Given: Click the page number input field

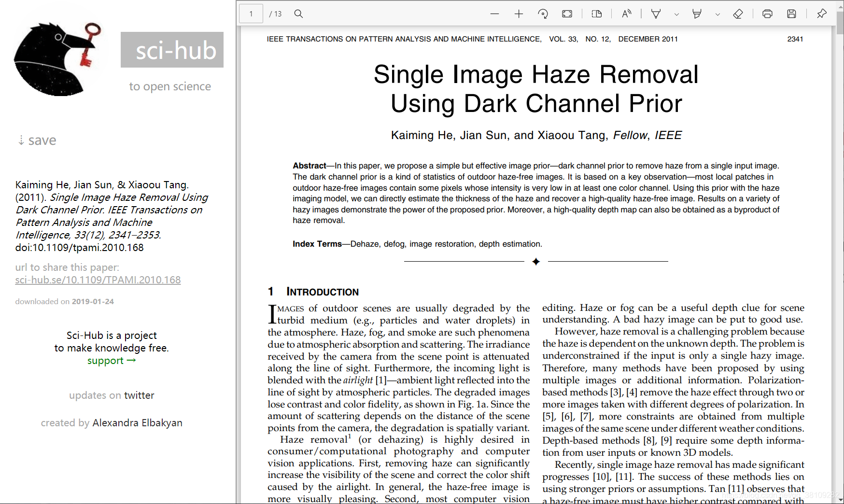Looking at the screenshot, I should click(x=251, y=14).
